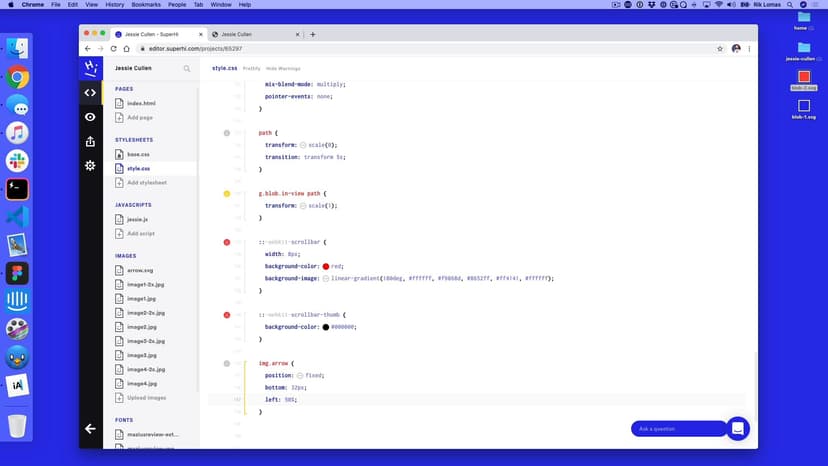Click the red color swatch for background-color
Viewport: 828px width, 466px height.
[x=326, y=266]
